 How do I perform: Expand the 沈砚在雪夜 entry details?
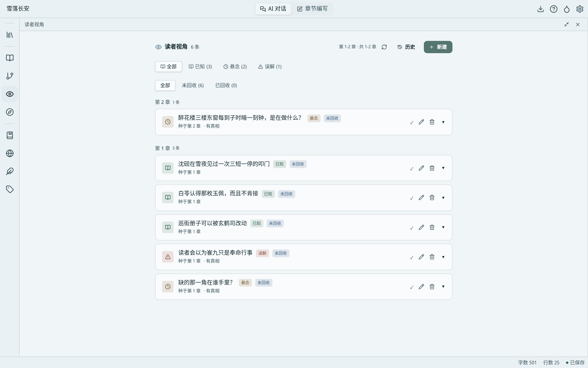pos(443,168)
